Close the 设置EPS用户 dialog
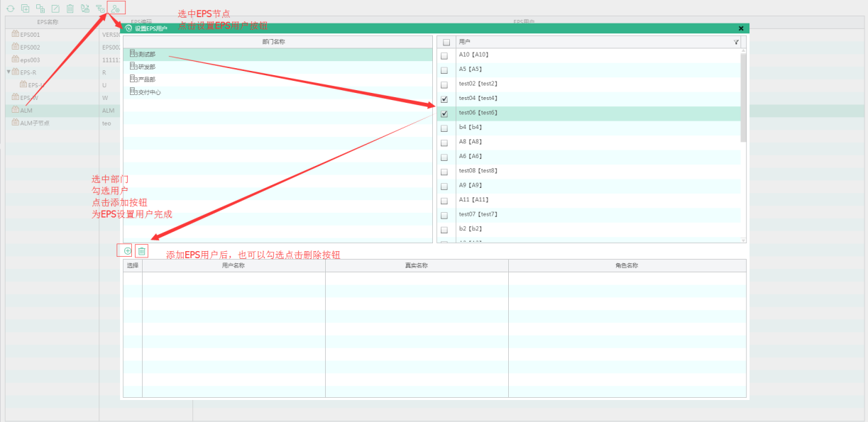This screenshot has height=422, width=868. coord(741,28)
